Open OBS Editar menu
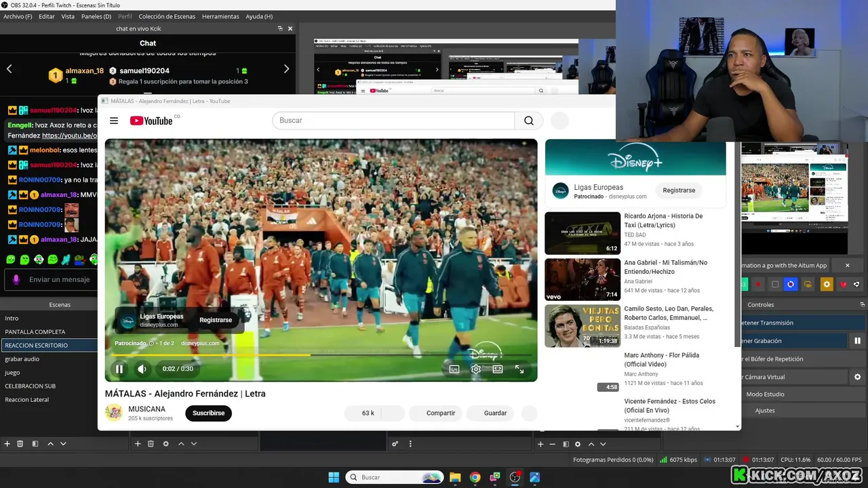The height and width of the screenshot is (488, 868). [47, 16]
